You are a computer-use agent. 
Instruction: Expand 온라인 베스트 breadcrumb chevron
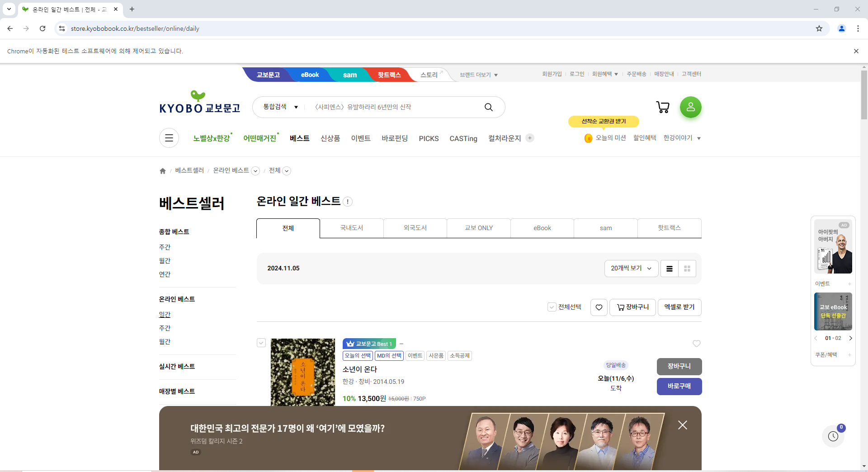click(255, 171)
